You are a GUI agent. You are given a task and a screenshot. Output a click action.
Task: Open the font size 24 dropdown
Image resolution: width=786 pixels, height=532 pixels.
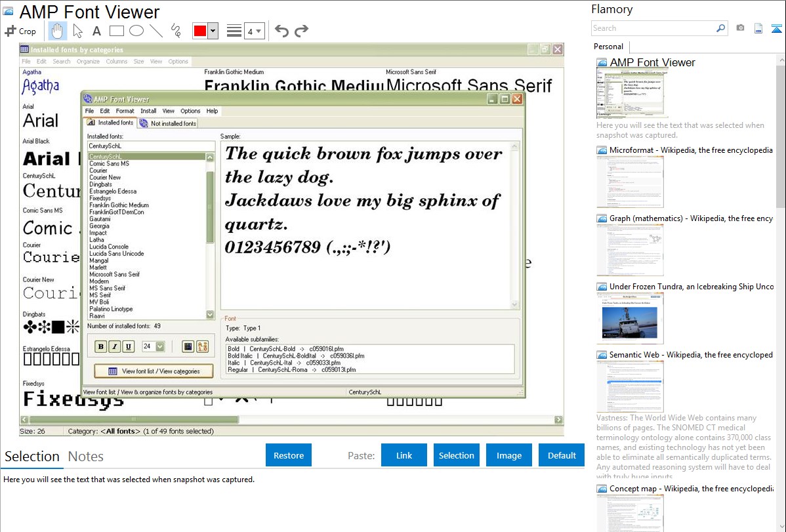(x=160, y=346)
